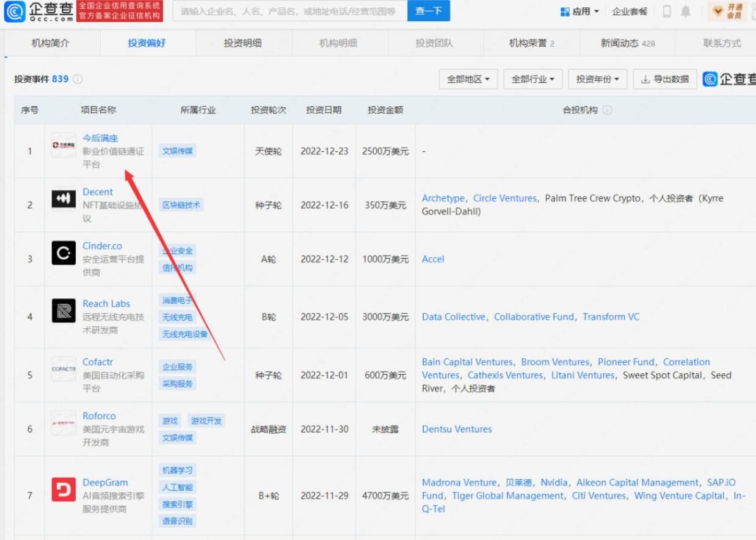Open the Cofactr project link
The height and width of the screenshot is (540, 756).
[98, 362]
